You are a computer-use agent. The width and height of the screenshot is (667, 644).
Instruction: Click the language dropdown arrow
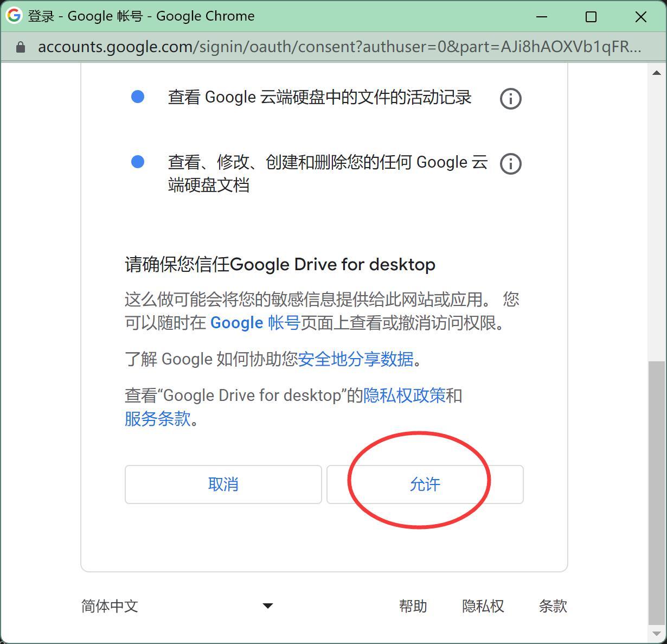tap(267, 606)
